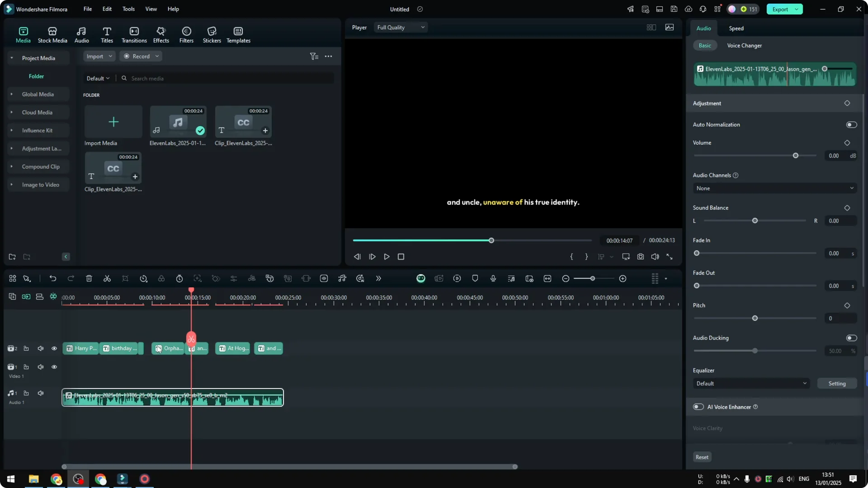Zoom in timeline with plus icon
The height and width of the screenshot is (488, 868).
(623, 278)
